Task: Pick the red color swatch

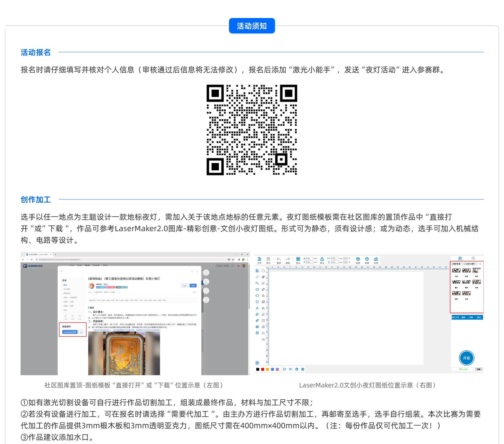Action: (x=262, y=369)
